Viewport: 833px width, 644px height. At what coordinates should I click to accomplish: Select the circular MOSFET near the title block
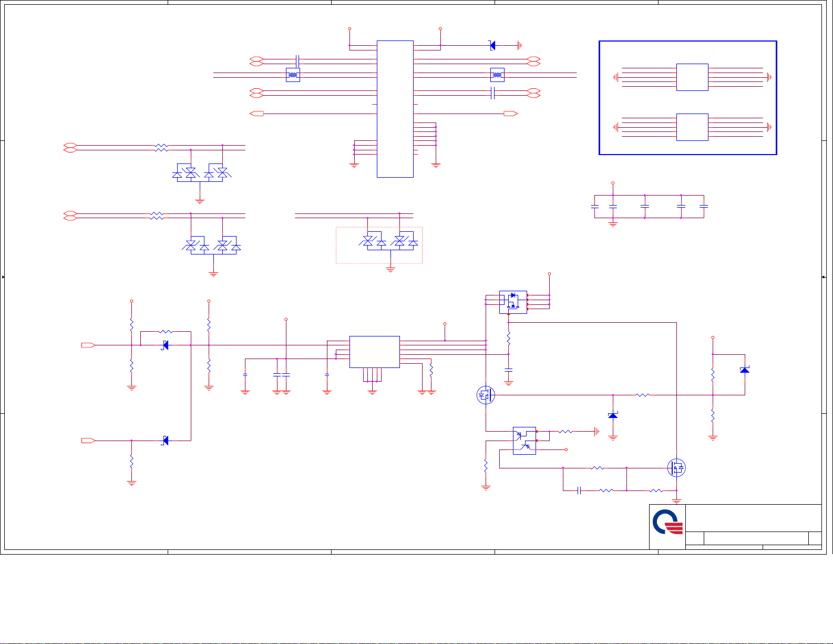(x=676, y=468)
